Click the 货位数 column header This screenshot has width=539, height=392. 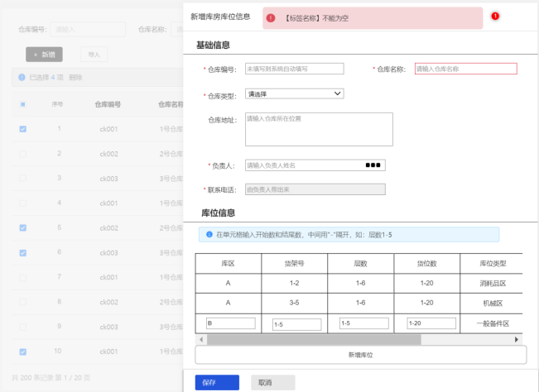pyautogui.click(x=427, y=263)
